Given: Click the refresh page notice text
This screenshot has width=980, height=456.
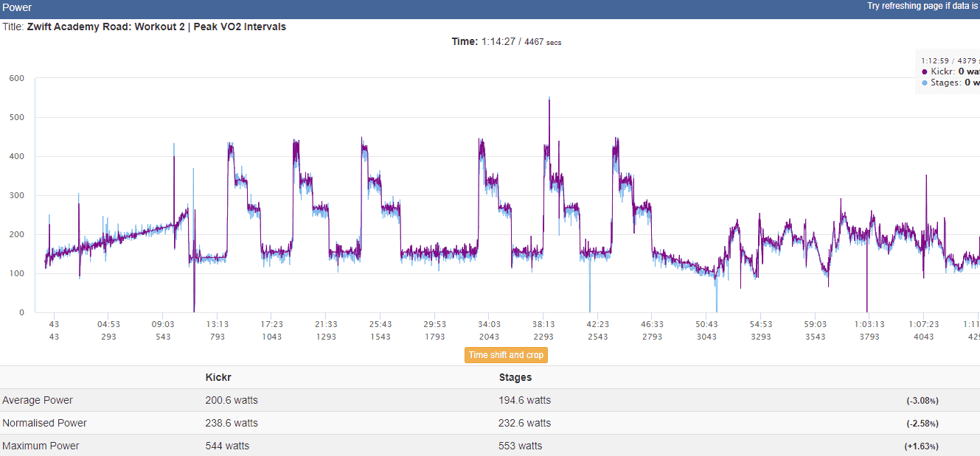Looking at the screenshot, I should [922, 6].
